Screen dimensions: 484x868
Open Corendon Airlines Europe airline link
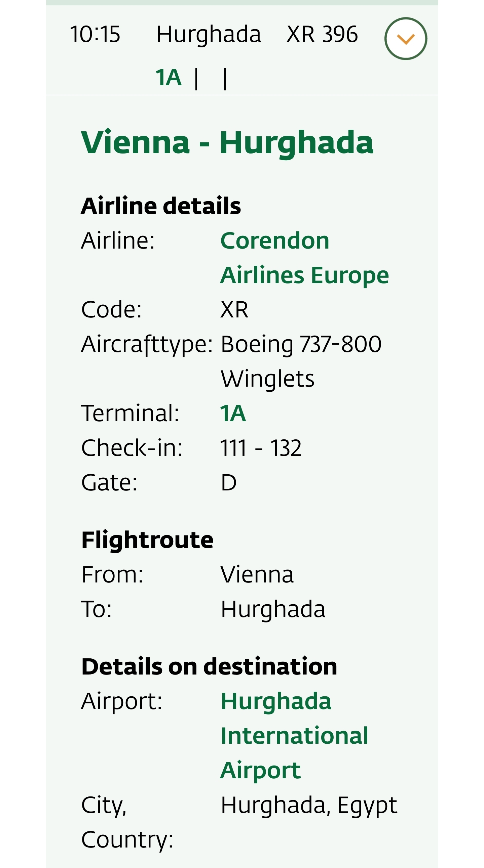tap(304, 258)
